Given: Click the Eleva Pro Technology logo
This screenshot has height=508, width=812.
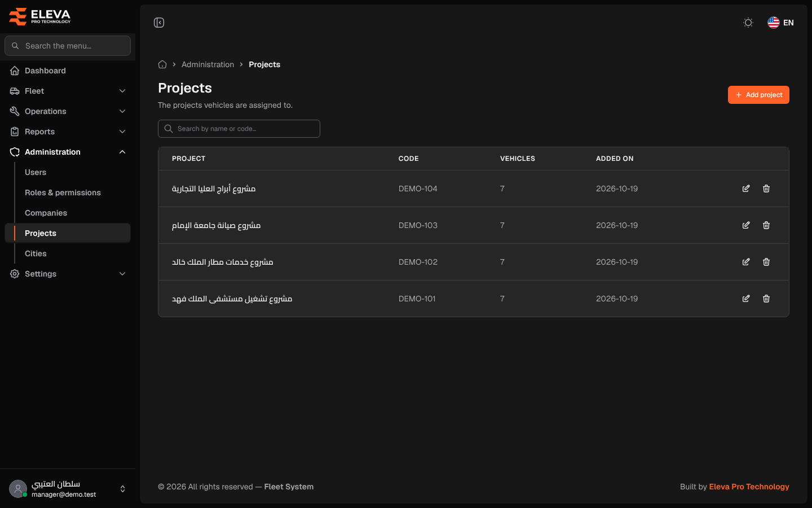Looking at the screenshot, I should pyautogui.click(x=40, y=16).
